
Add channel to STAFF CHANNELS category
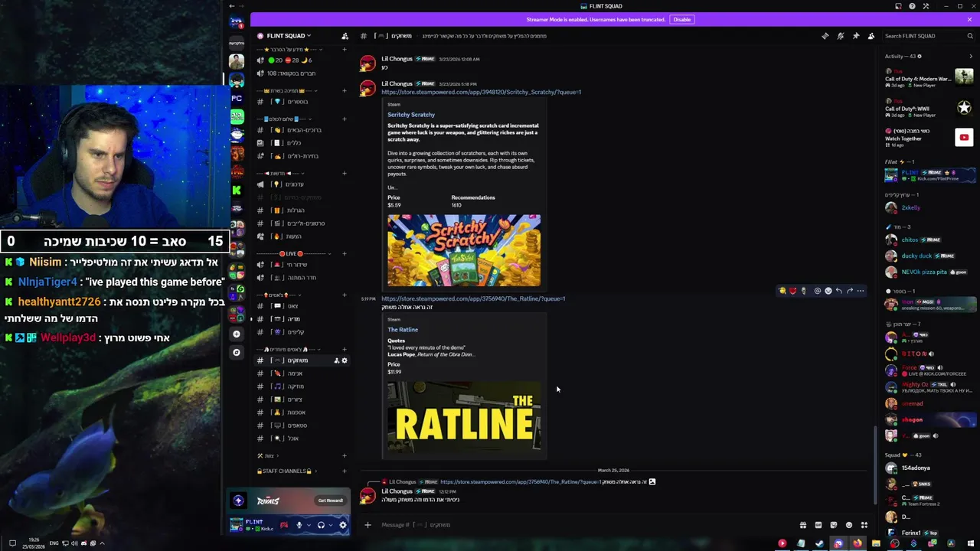(345, 471)
